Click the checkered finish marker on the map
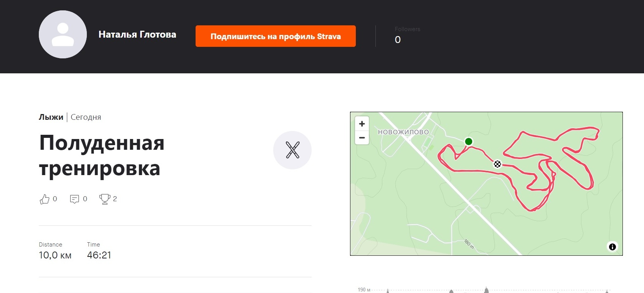The image size is (644, 293). tap(497, 164)
